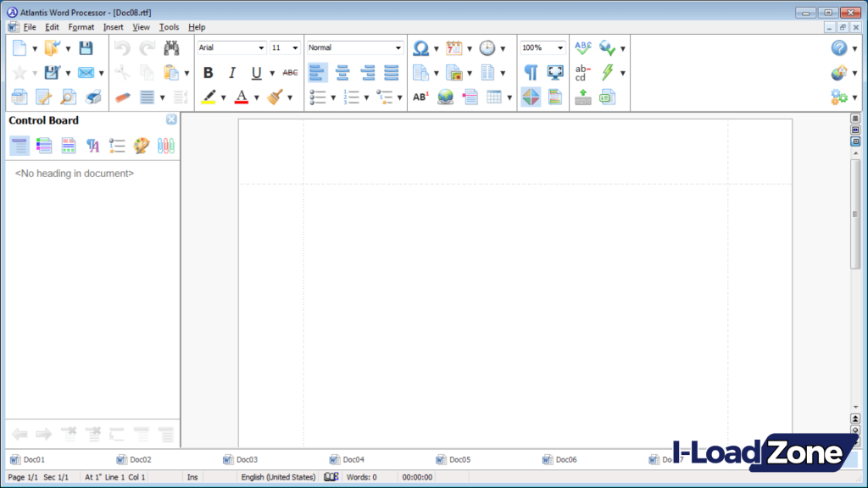Open the Find dialog with the binoculars icon
Viewport: 868px width, 488px height.
(171, 48)
